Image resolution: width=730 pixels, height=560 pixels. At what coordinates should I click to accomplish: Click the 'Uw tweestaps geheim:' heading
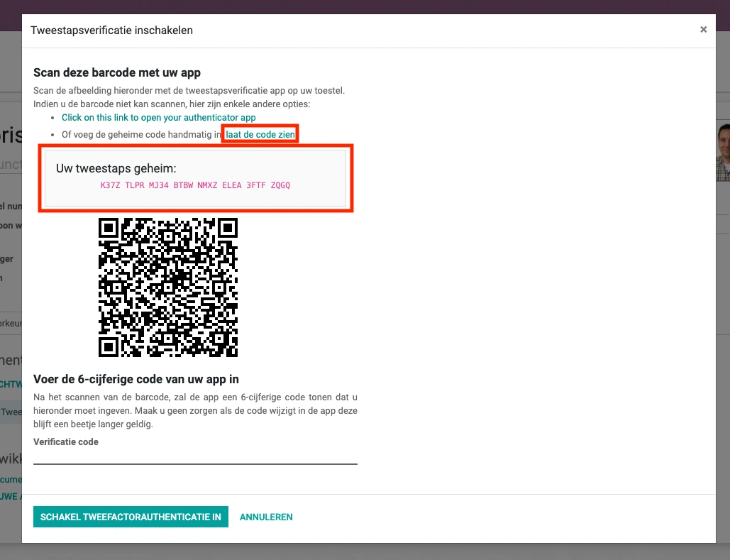click(116, 168)
